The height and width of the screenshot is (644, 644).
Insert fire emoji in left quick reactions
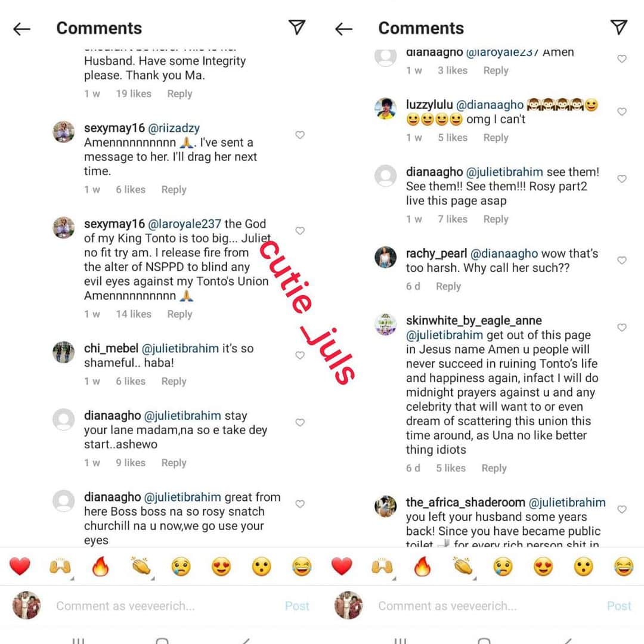coord(100,566)
